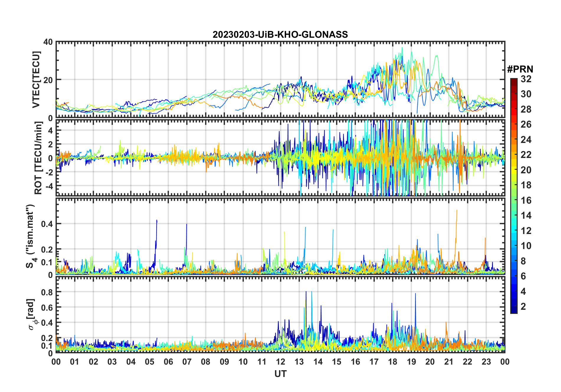
Task: Select the 12 hour tick on the x-axis
Action: pos(280,362)
